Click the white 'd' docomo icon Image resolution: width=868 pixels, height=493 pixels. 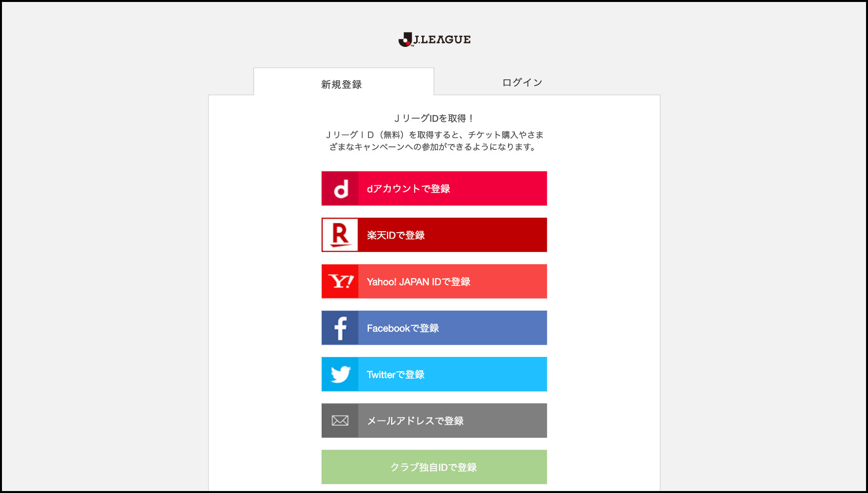[340, 189]
